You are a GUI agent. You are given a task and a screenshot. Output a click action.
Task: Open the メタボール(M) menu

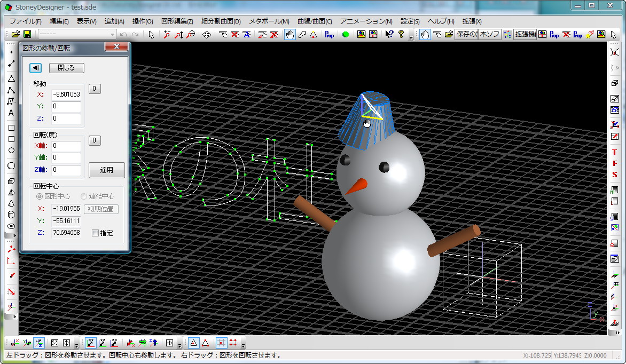coord(269,21)
